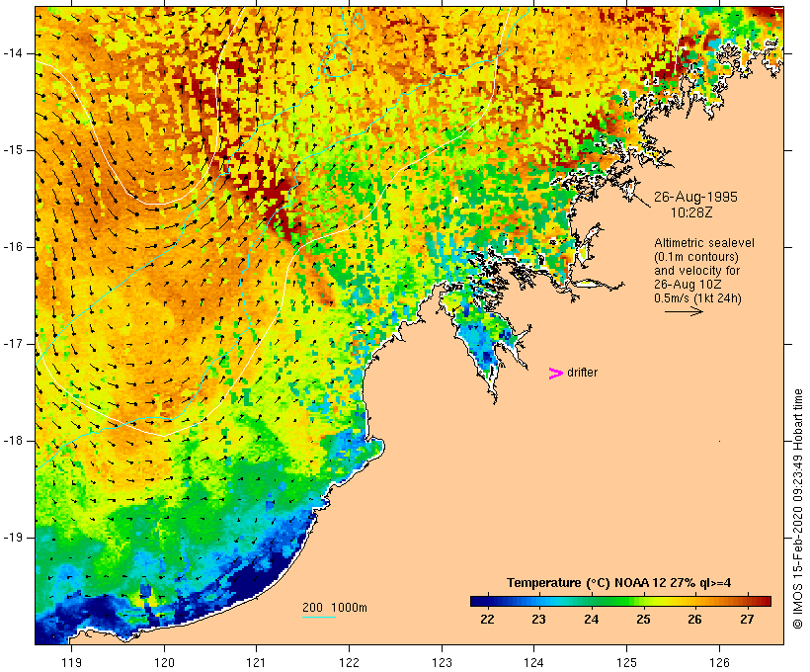Click the '0.5m/s (1kt 24h)' scale text
The width and height of the screenshot is (810, 672).
[697, 298]
